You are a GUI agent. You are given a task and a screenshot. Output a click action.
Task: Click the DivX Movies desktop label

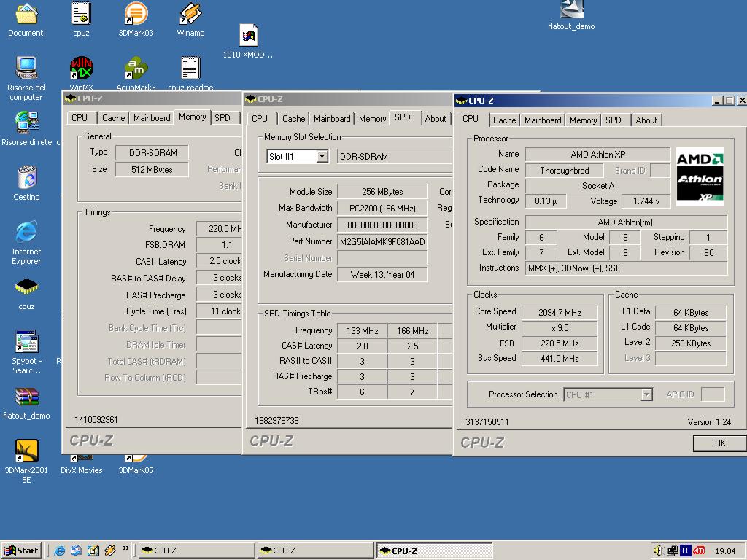(x=82, y=470)
